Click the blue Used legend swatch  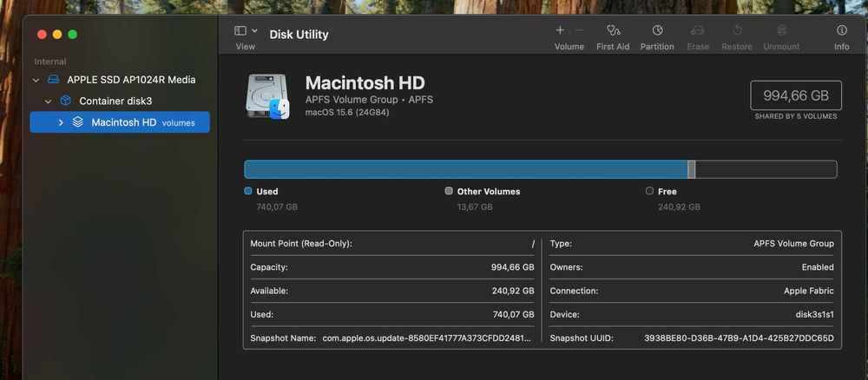(x=248, y=191)
